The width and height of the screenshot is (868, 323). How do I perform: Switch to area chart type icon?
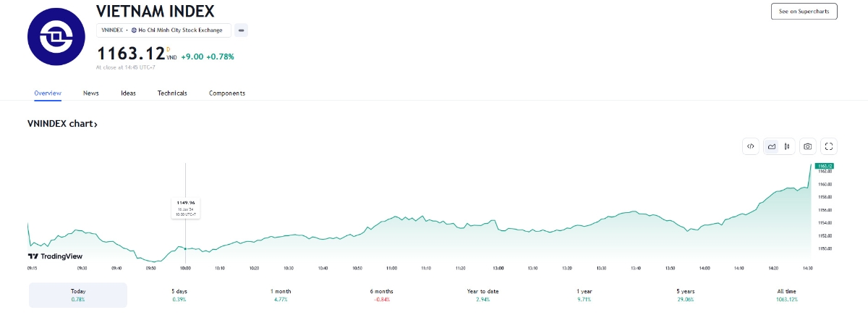pyautogui.click(x=772, y=146)
